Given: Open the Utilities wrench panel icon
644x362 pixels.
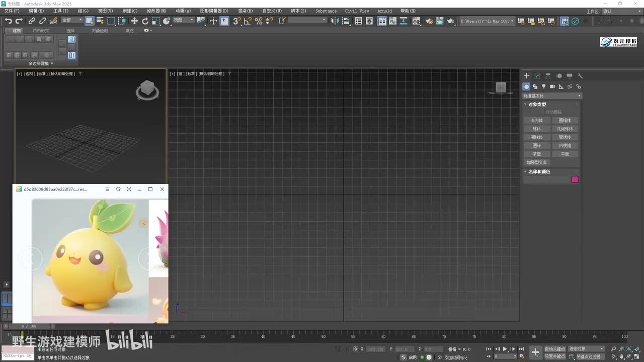Looking at the screenshot, I should pyautogui.click(x=580, y=76).
